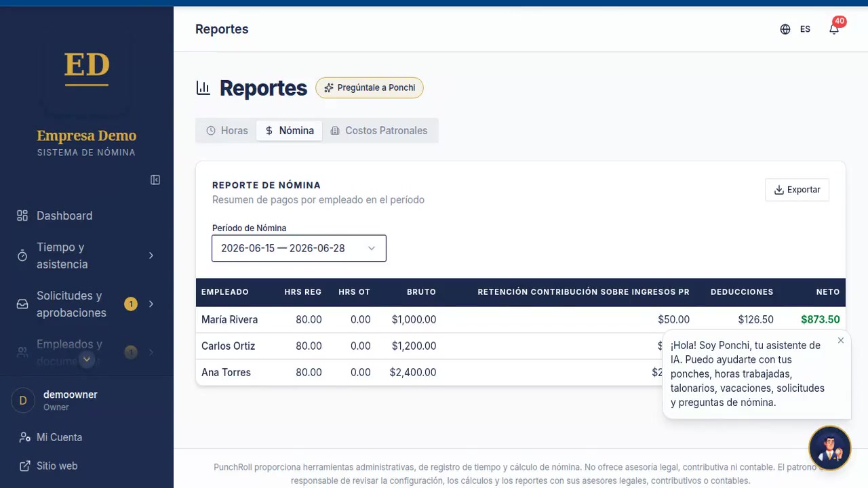Image resolution: width=868 pixels, height=488 pixels.
Task: Click the Pregúntale a Ponchi button
Action: [x=370, y=87]
